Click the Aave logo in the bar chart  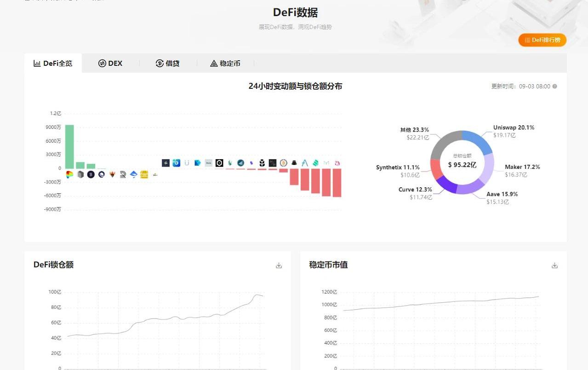click(x=305, y=163)
